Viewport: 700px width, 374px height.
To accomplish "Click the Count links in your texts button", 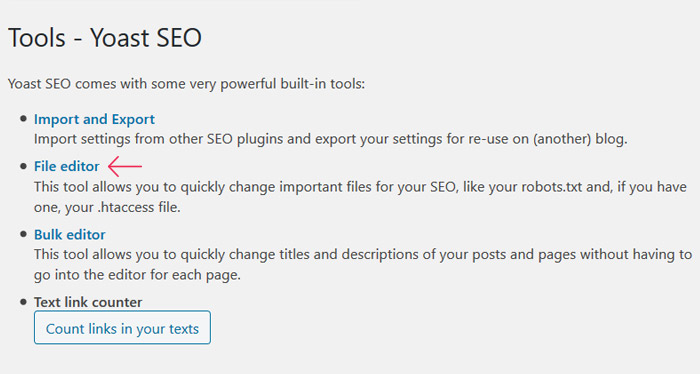I will coord(122,328).
